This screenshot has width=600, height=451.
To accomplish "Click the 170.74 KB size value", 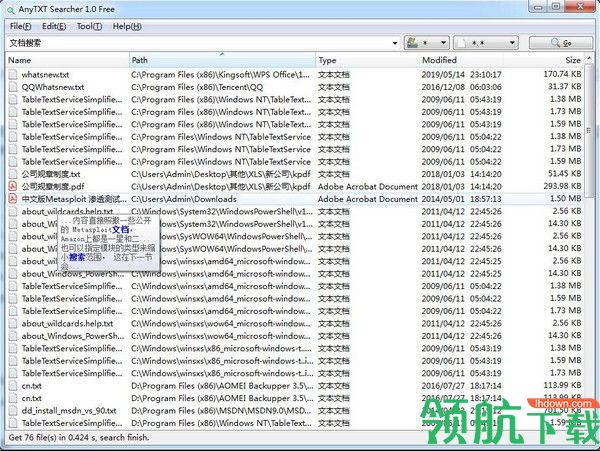I will tap(562, 74).
